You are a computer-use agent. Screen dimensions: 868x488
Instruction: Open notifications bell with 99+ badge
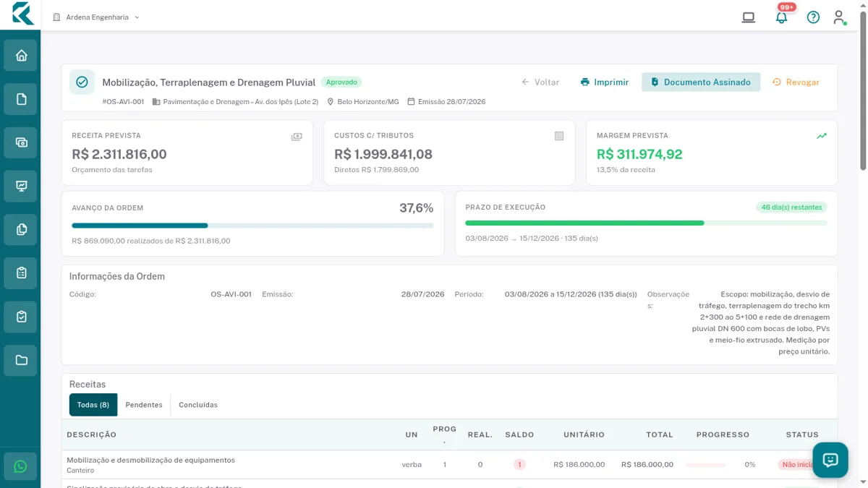coord(781,17)
